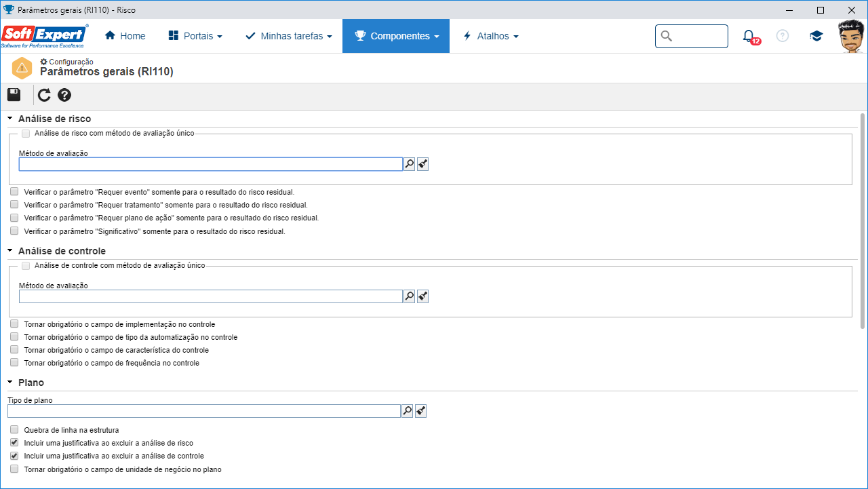Click the vertical scrollbar thumb

[x=863, y=220]
